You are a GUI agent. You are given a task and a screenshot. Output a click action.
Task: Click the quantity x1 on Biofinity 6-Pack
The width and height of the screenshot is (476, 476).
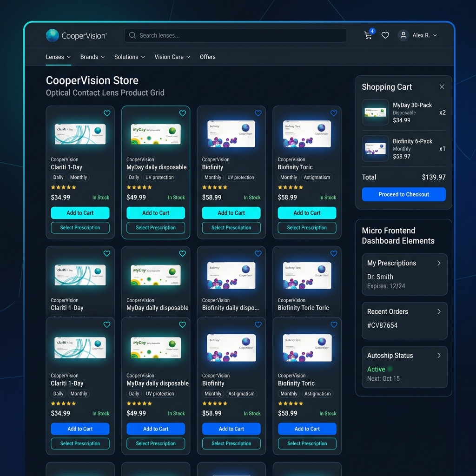click(443, 149)
